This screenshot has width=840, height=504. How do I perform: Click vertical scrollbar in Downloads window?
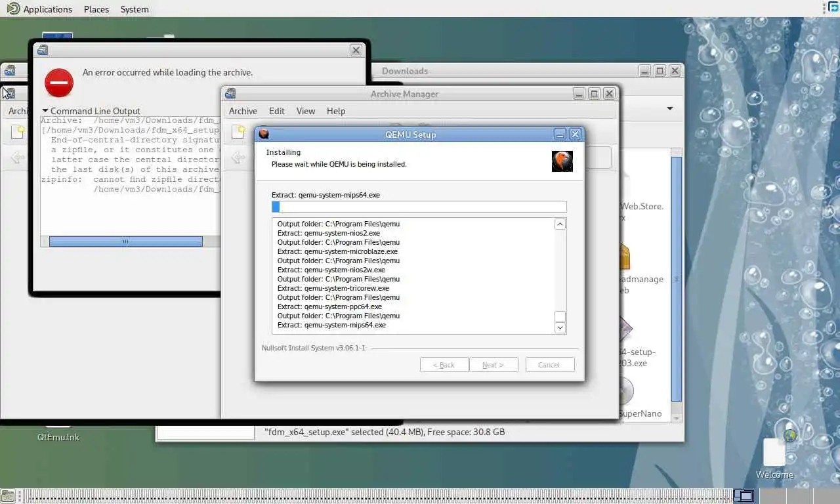677,280
